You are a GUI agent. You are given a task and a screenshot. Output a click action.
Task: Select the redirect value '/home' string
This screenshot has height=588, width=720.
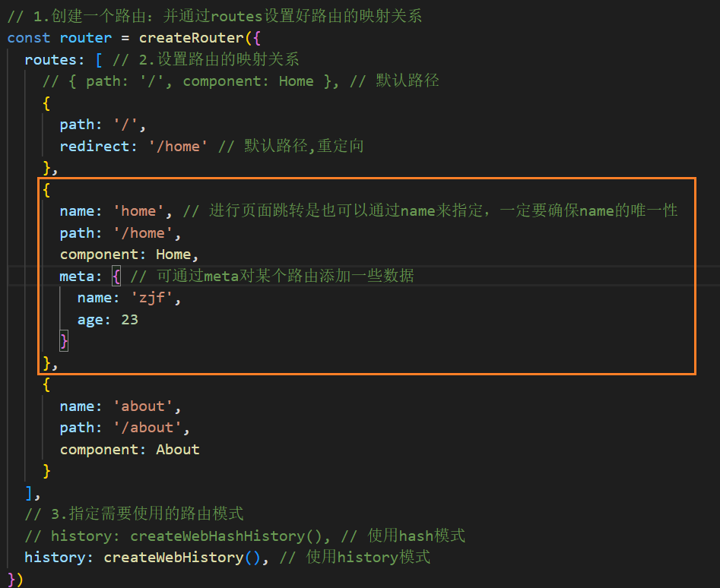178,147
